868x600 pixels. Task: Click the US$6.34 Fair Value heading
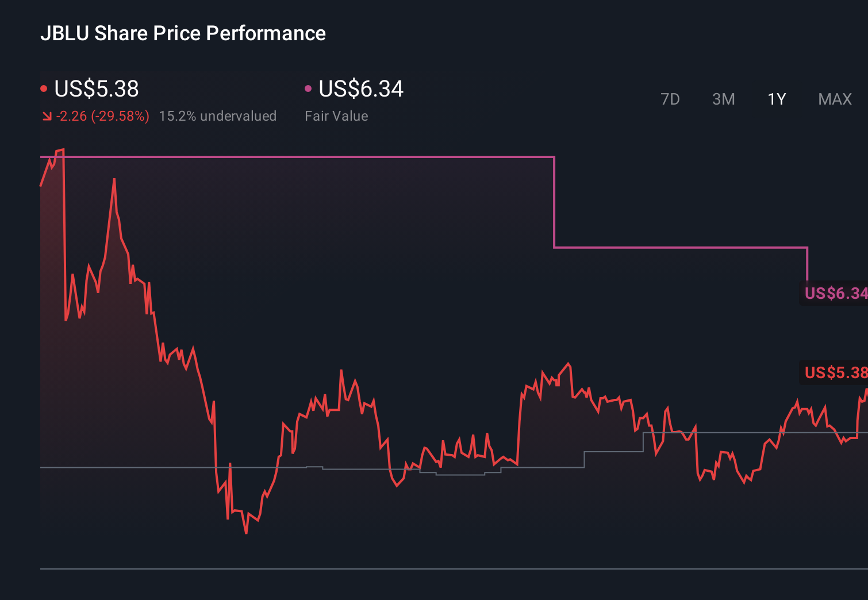(x=360, y=89)
